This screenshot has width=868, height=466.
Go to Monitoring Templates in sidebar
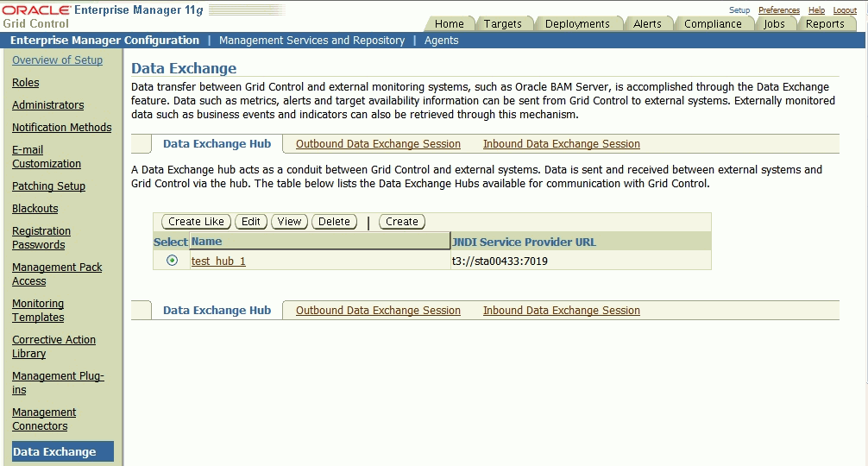point(38,310)
